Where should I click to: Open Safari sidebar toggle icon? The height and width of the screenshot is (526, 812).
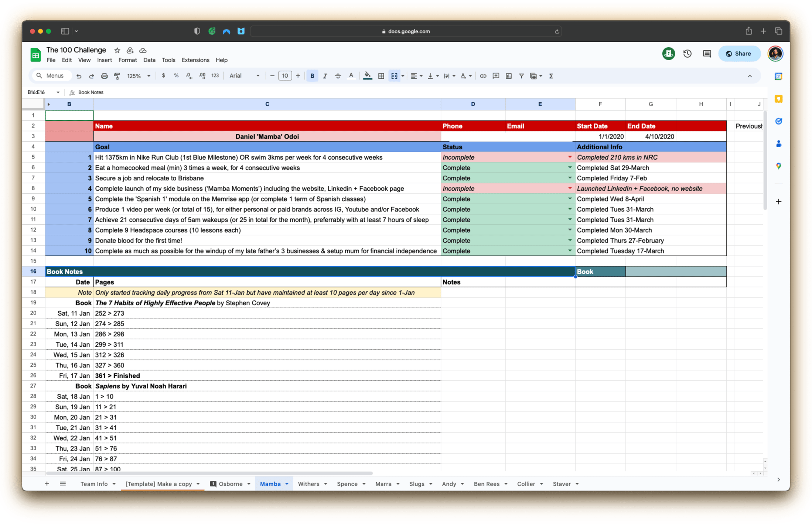pyautogui.click(x=65, y=31)
